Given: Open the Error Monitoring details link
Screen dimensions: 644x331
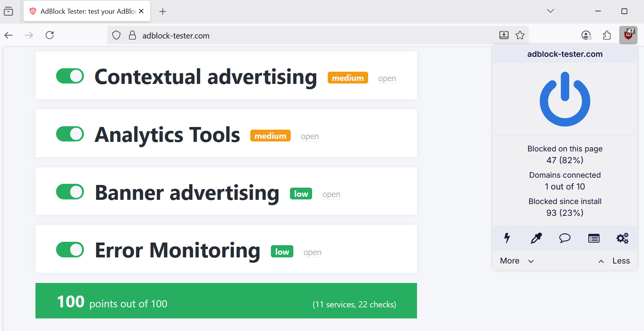Looking at the screenshot, I should pyautogui.click(x=312, y=252).
